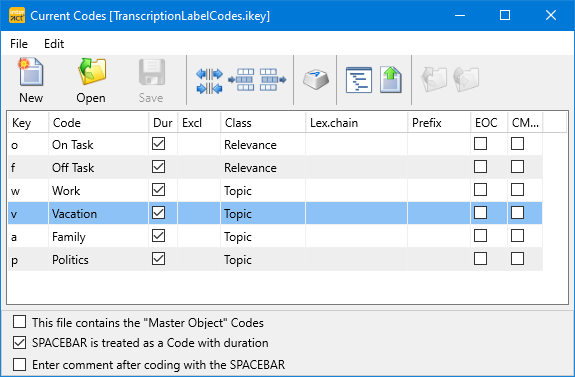Enable EOC for the Family code

click(x=480, y=236)
